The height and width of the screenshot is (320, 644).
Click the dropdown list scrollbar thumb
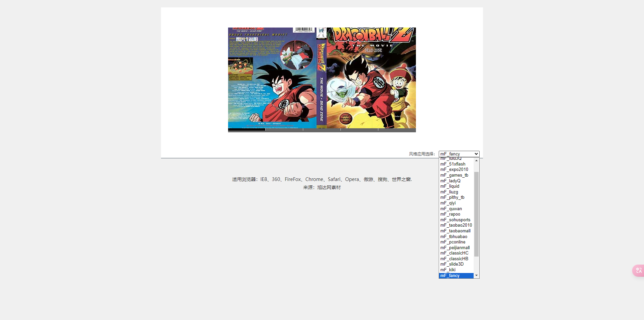tap(476, 214)
